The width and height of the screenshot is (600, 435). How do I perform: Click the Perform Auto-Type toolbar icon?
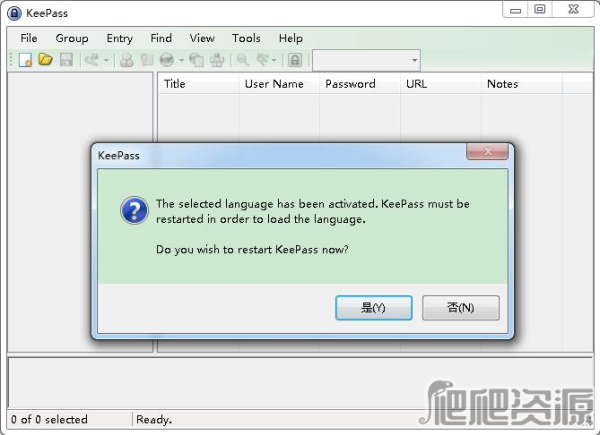217,60
